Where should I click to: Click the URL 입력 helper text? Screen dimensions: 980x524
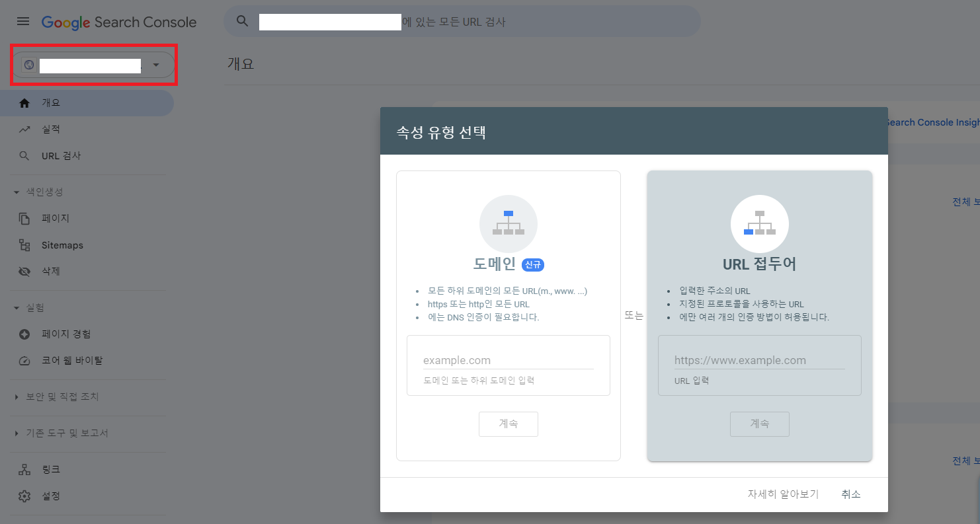pyautogui.click(x=692, y=381)
